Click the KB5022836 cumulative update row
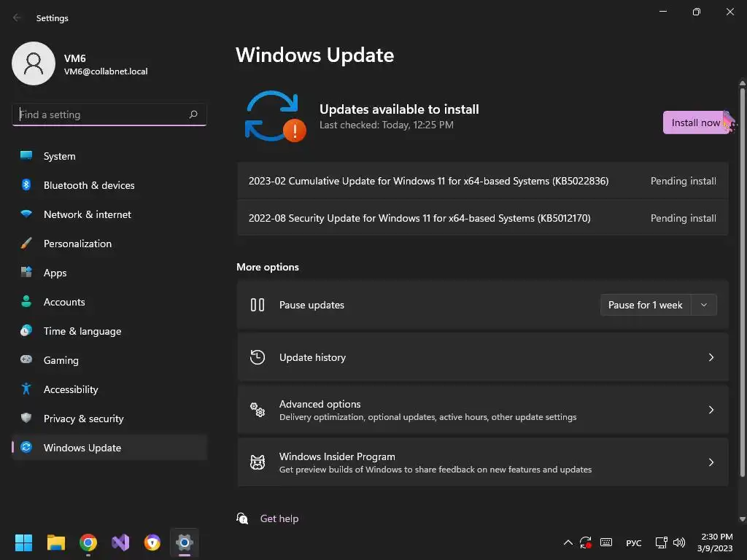 [x=483, y=181]
